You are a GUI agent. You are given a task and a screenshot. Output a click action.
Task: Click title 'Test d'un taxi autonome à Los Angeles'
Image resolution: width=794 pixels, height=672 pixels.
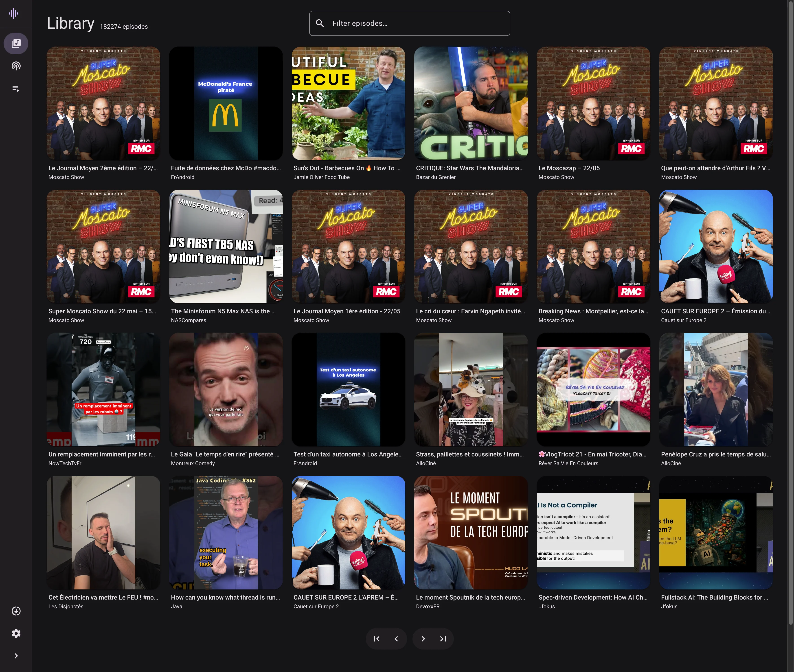click(x=348, y=454)
